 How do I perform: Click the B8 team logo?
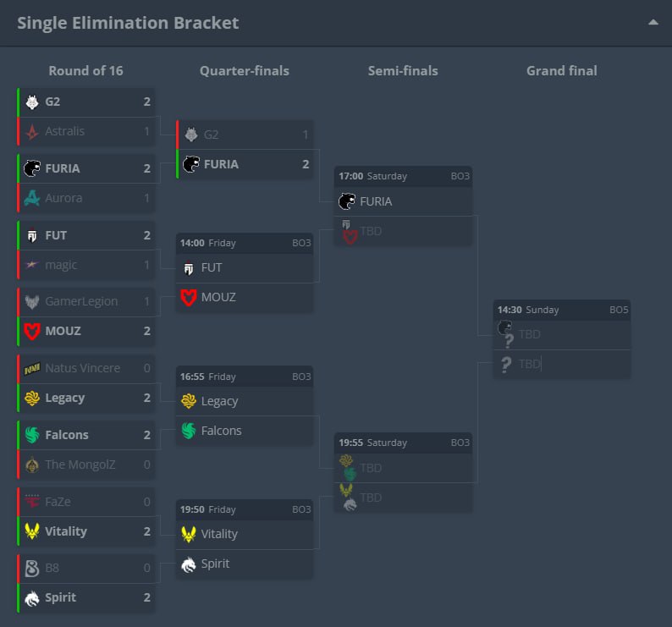coord(32,569)
